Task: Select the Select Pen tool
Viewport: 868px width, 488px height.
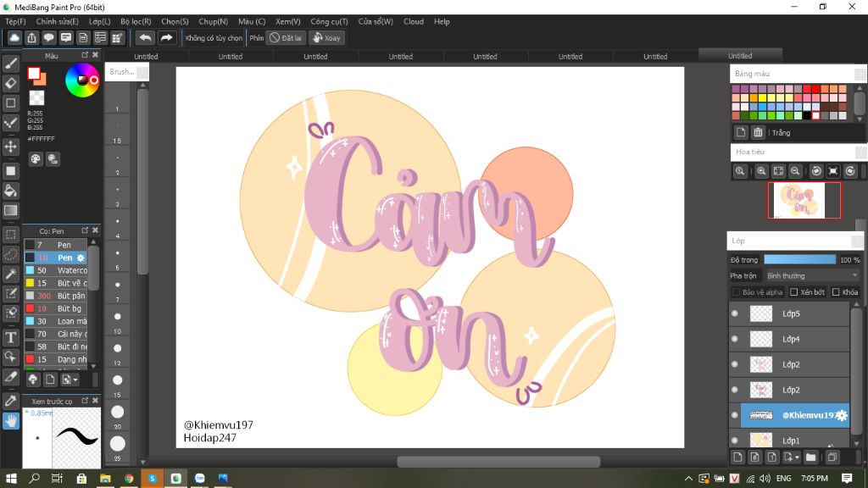Action: click(x=10, y=293)
